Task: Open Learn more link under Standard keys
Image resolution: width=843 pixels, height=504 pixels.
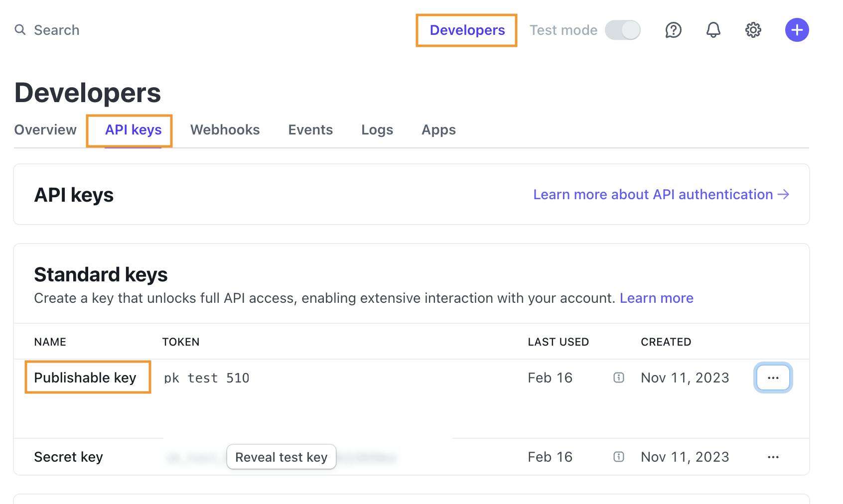Action: tap(656, 298)
